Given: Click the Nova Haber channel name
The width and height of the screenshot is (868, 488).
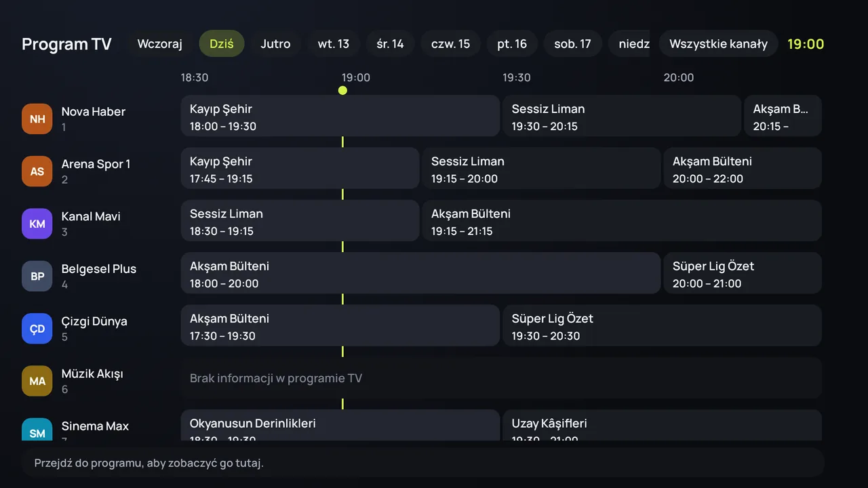Looking at the screenshot, I should coord(94,112).
